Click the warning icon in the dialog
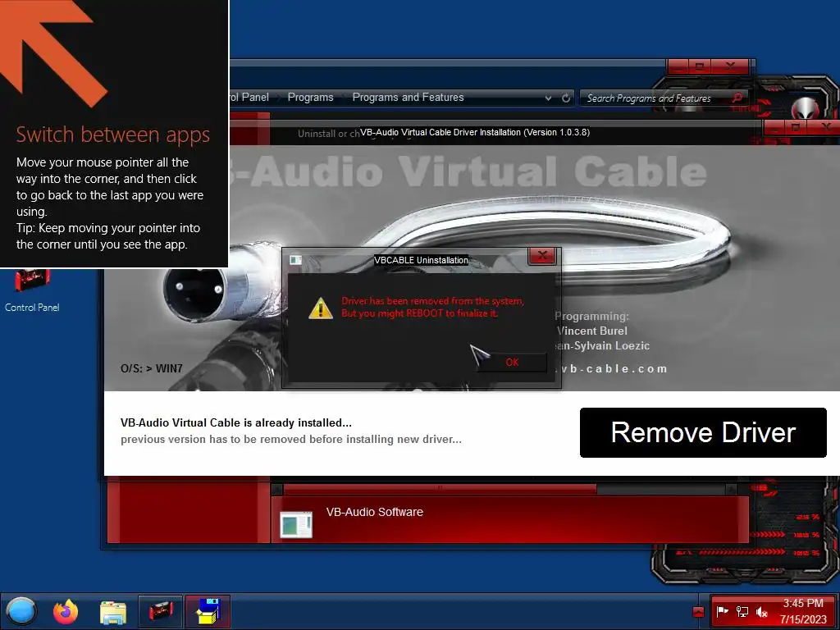The image size is (840, 630). click(x=321, y=308)
